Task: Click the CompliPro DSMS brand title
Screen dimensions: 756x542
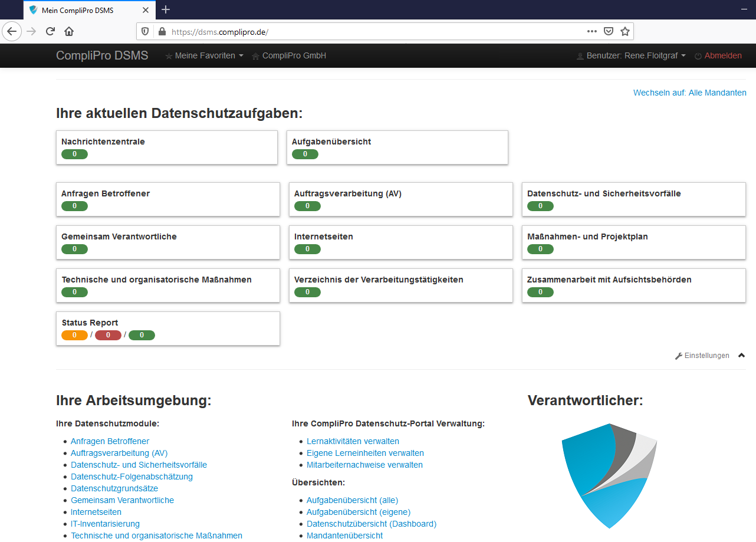Action: pos(102,55)
